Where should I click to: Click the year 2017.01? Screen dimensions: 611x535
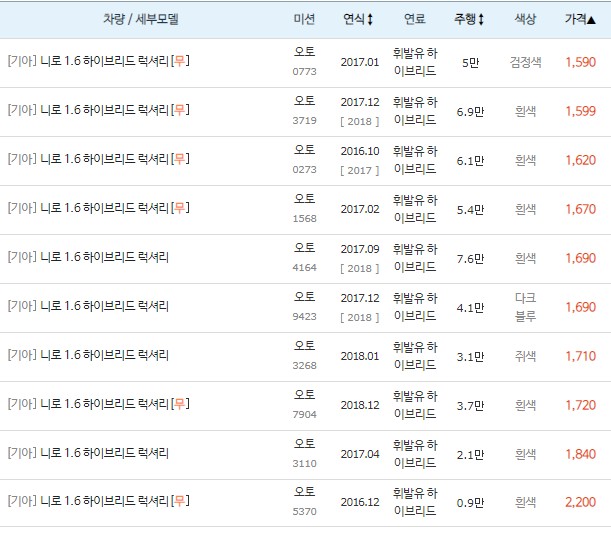360,62
